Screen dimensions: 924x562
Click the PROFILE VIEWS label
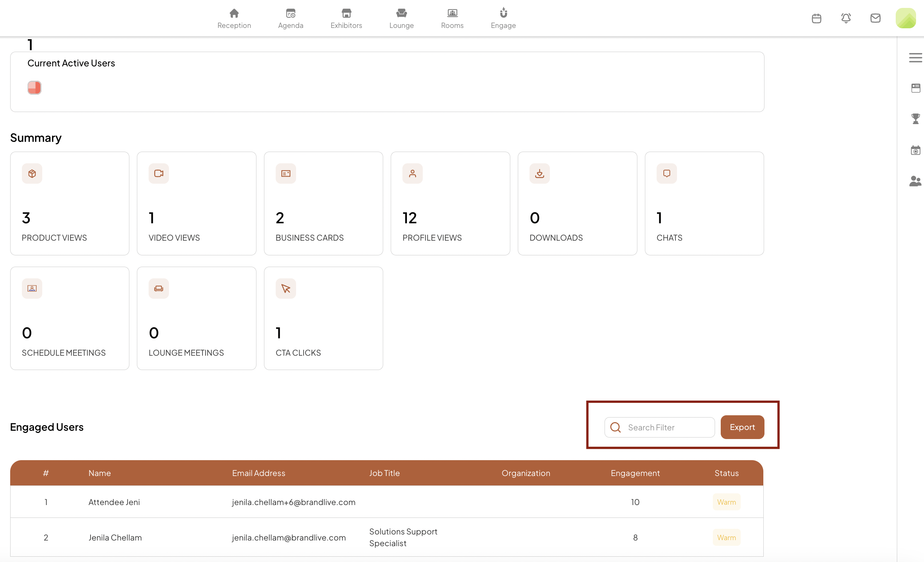click(x=432, y=238)
